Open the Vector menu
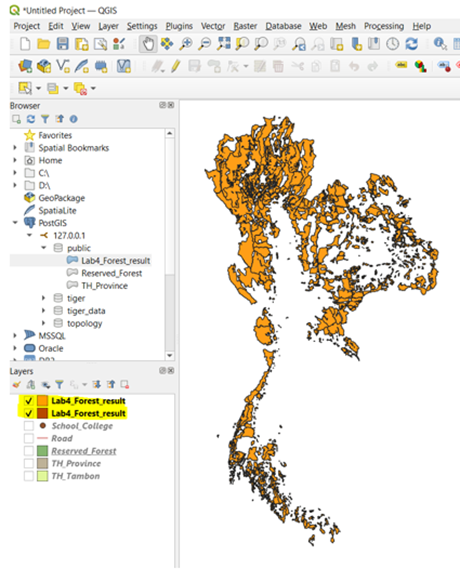The image size is (460, 582). 213,26
